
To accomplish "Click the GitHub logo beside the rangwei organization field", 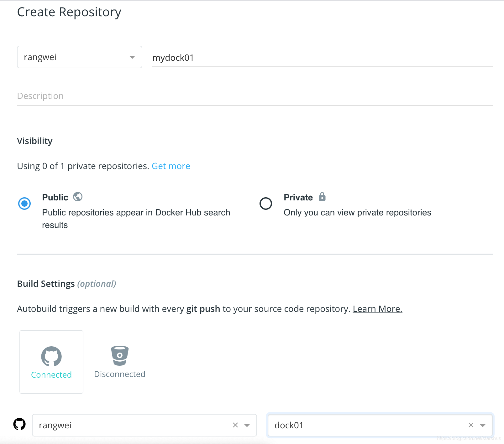I will pyautogui.click(x=19, y=424).
